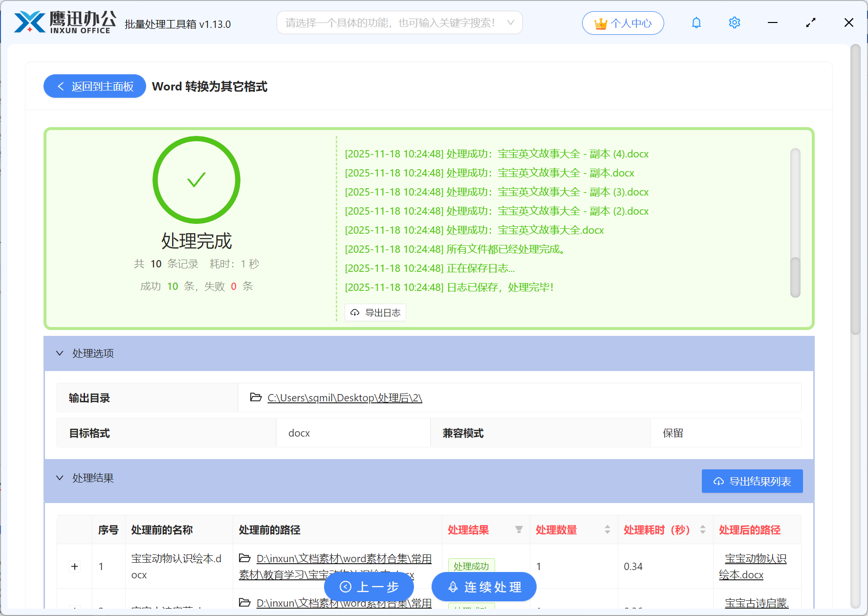Open the function search dropdown
Screen dimensions: 868x616
[510, 22]
